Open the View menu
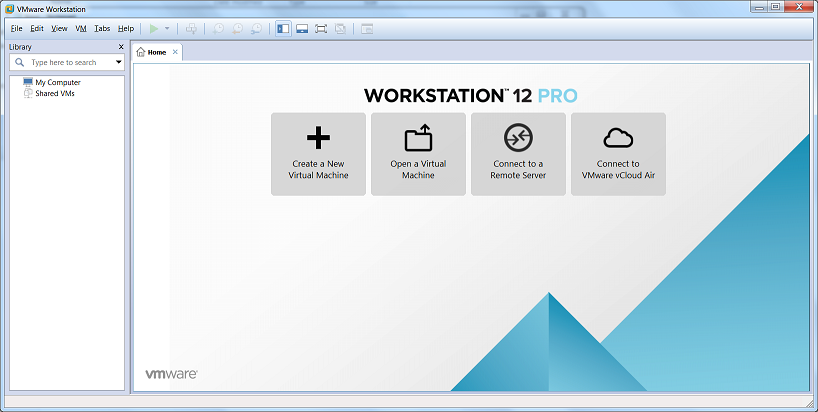This screenshot has width=818, height=412. click(59, 29)
